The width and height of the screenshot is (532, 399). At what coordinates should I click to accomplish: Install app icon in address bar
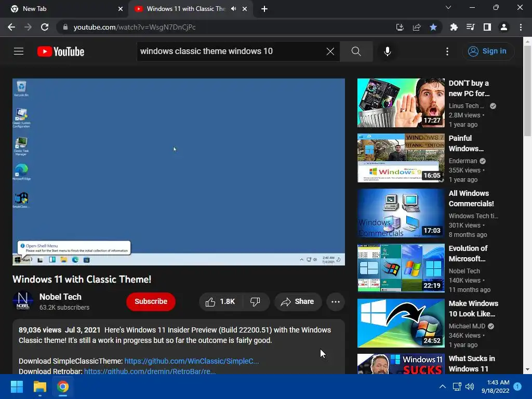pos(400,27)
